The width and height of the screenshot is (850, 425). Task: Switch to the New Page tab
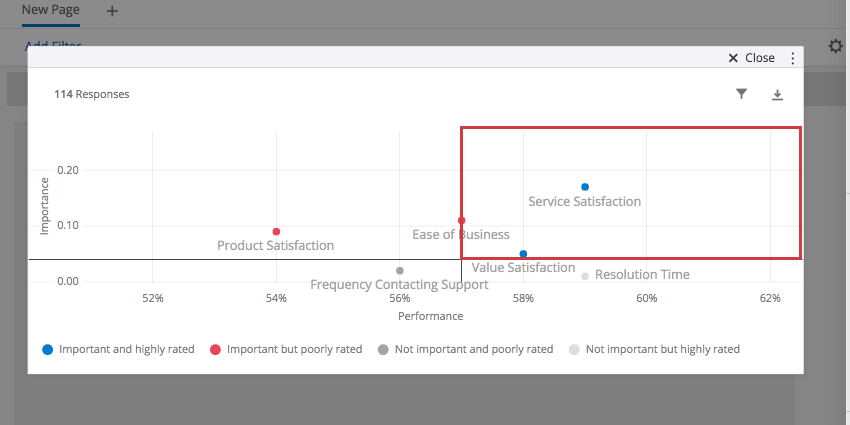pyautogui.click(x=51, y=10)
